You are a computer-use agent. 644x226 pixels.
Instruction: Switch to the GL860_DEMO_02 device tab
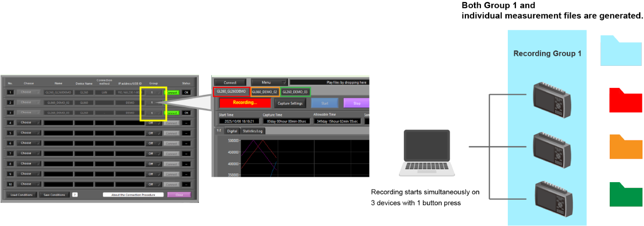point(264,92)
